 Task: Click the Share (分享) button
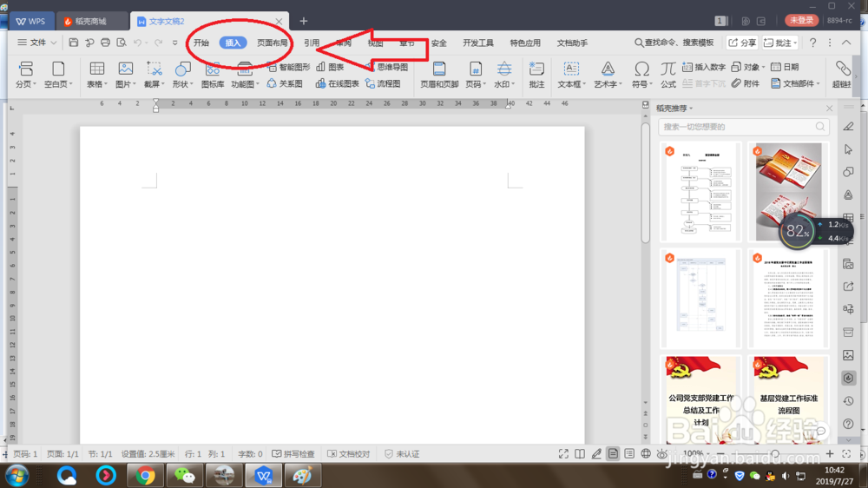point(742,43)
